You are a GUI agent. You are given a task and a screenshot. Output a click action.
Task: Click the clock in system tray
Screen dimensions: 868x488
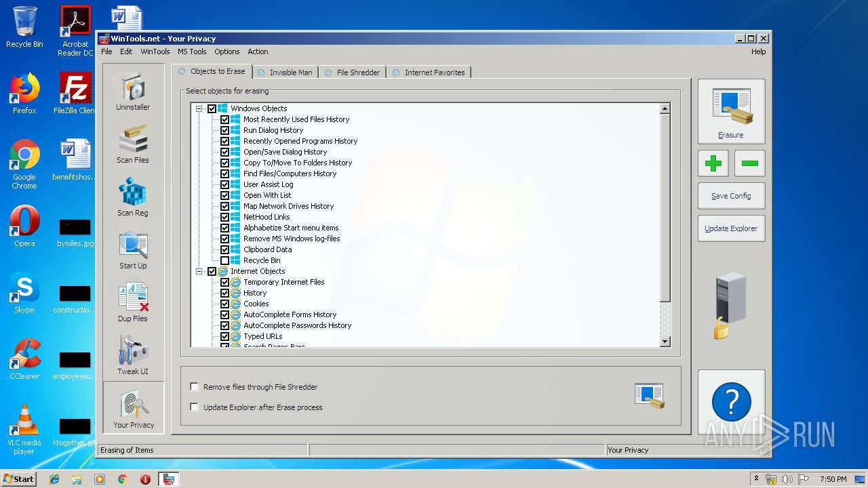pos(833,479)
